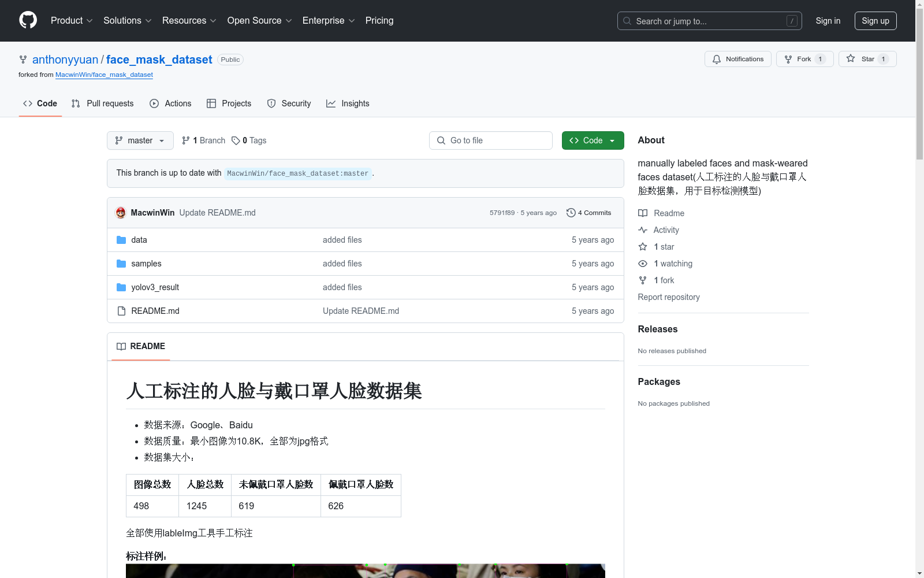
Task: Select table cell 1245
Action: point(205,506)
